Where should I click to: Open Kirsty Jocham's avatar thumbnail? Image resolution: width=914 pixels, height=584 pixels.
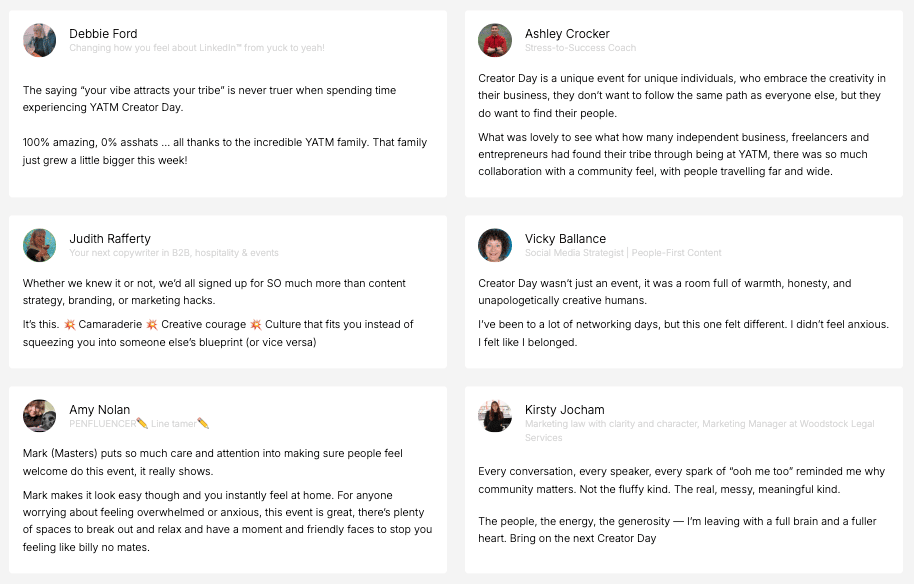tap(495, 416)
